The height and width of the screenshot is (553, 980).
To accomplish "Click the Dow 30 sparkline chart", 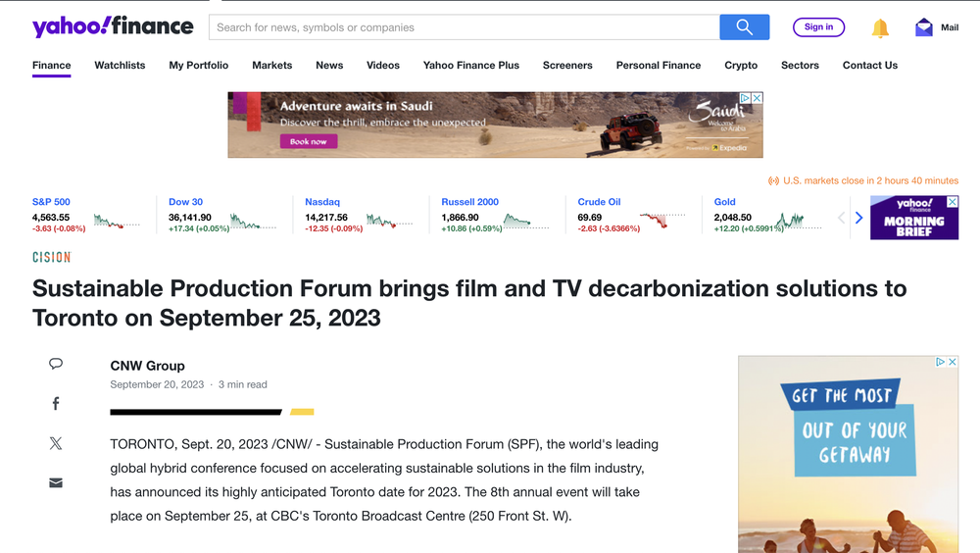I will point(253,221).
